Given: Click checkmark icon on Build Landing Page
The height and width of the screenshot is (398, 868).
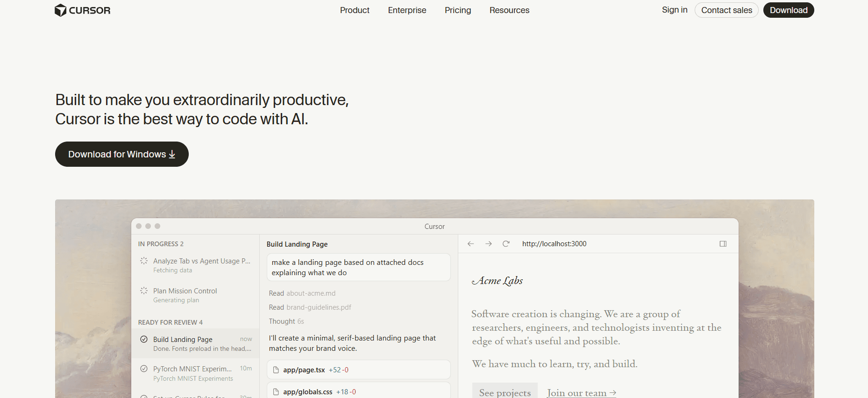Looking at the screenshot, I should coord(144,339).
